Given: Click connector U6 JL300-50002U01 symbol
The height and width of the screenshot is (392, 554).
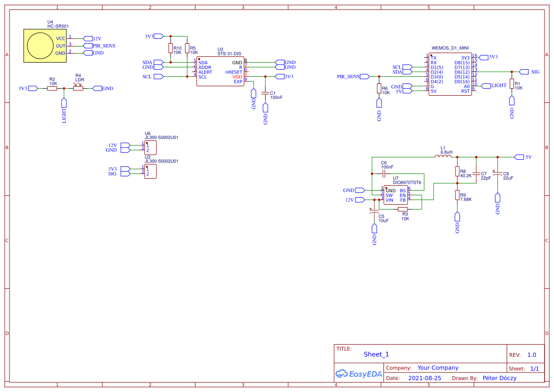Looking at the screenshot, I should (151, 147).
